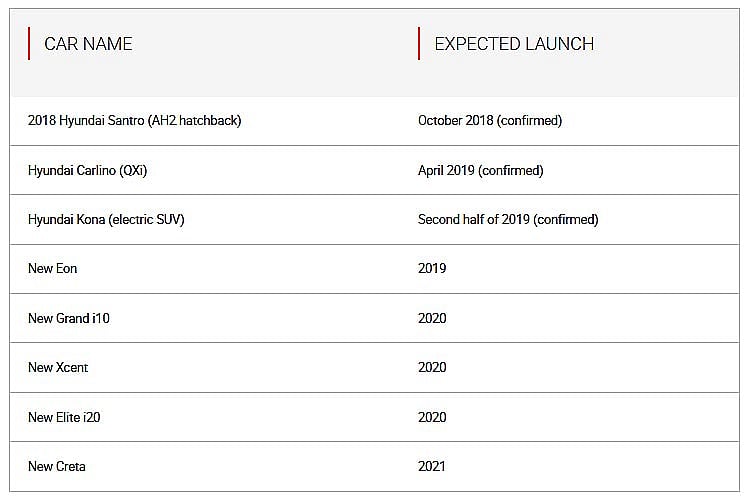Select the Hyundai Kona (electric SUV) row
The image size is (749, 501).
[374, 220]
